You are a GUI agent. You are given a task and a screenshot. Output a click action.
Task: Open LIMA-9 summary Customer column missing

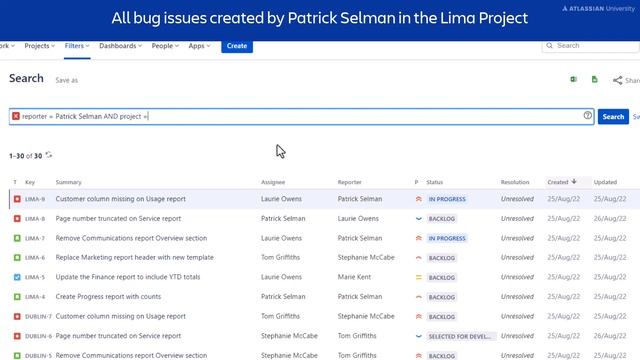(x=120, y=199)
